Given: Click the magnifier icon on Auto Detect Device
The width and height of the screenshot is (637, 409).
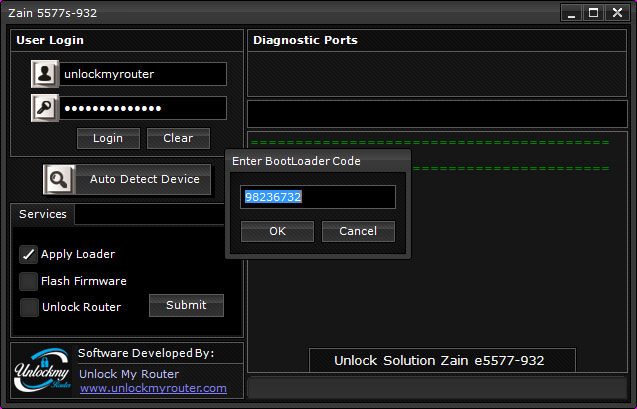Looking at the screenshot, I should coord(59,179).
